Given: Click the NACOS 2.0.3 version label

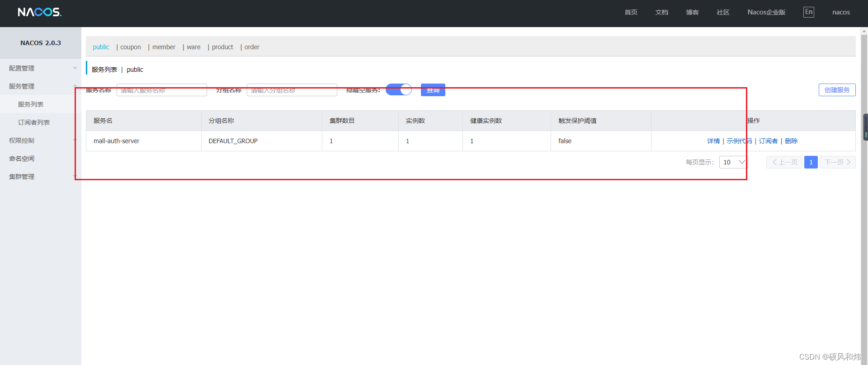Looking at the screenshot, I should click(41, 43).
